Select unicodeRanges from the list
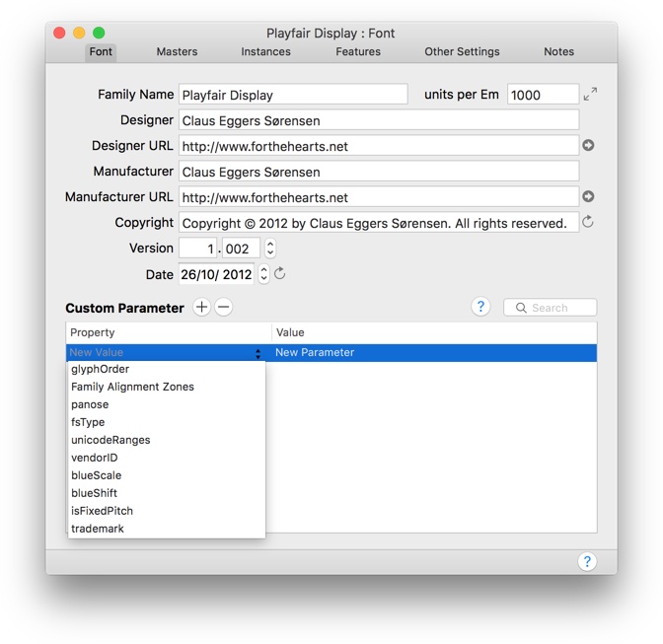 pyautogui.click(x=167, y=440)
